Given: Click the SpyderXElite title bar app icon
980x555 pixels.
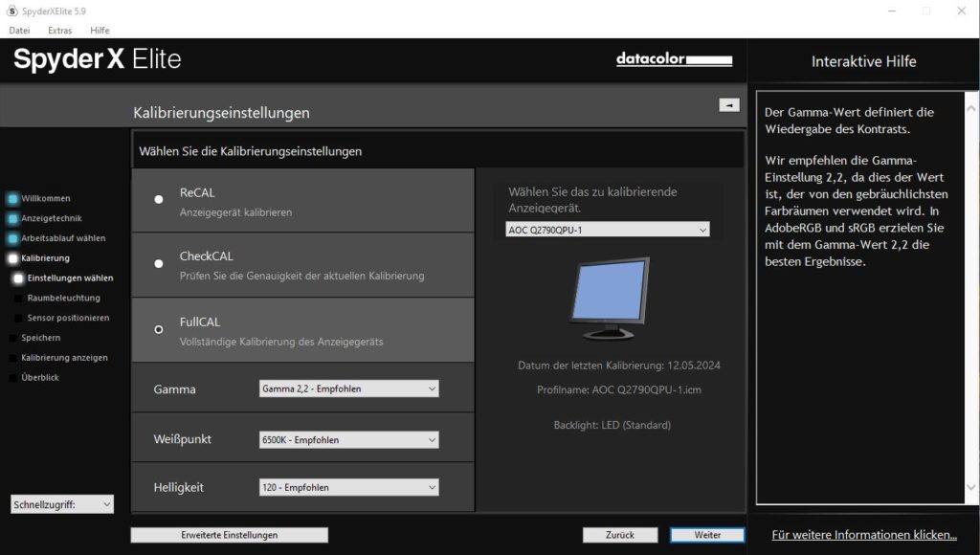Looking at the screenshot, I should (11, 11).
